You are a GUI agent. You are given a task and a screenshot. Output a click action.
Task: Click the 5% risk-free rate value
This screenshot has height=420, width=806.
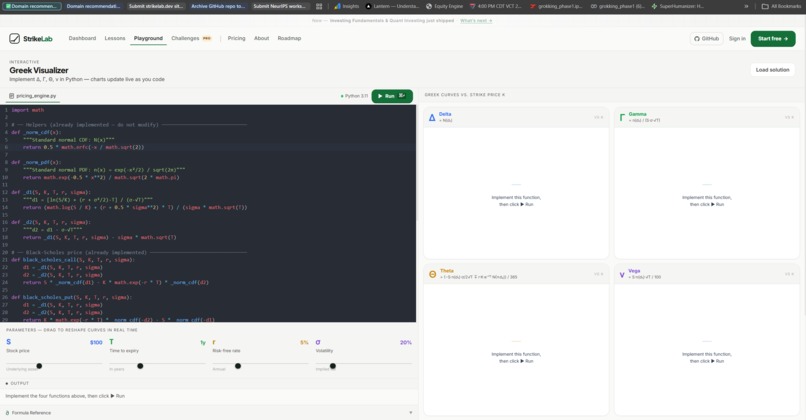point(304,342)
